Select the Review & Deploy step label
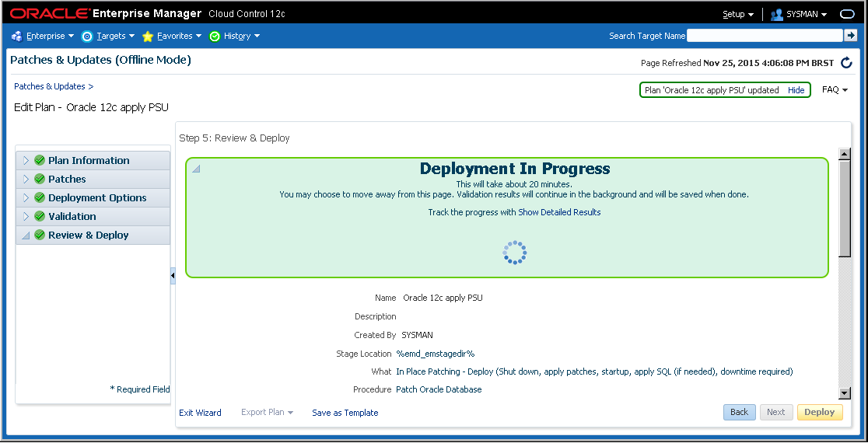This screenshot has height=443, width=868. pos(88,235)
